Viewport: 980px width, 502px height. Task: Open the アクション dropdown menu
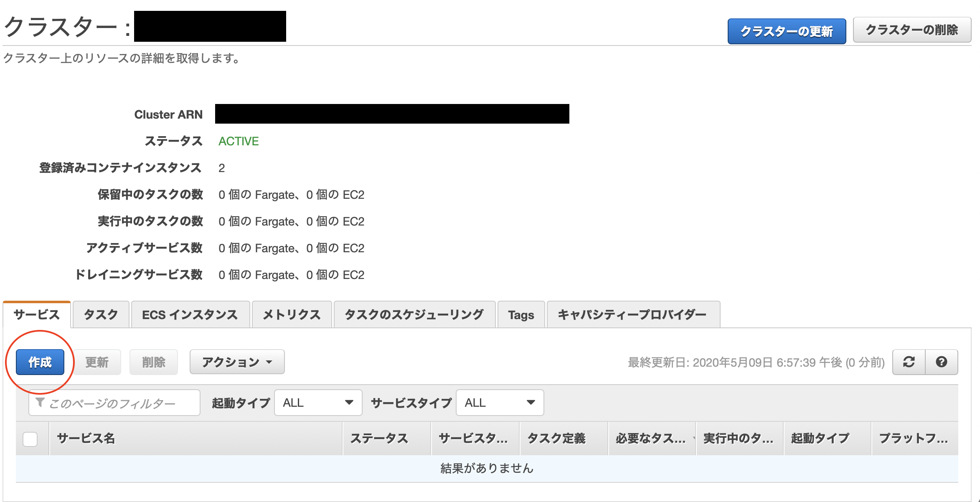[x=237, y=362]
